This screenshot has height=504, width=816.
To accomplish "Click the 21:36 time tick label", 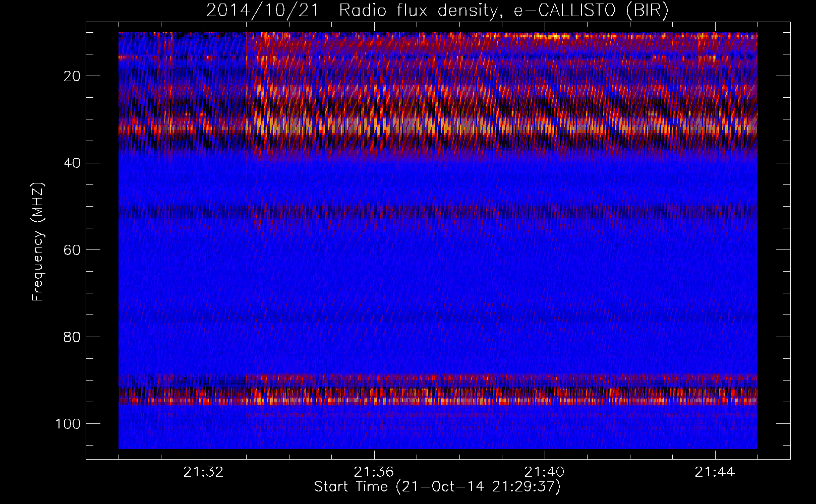I will click(x=374, y=472).
